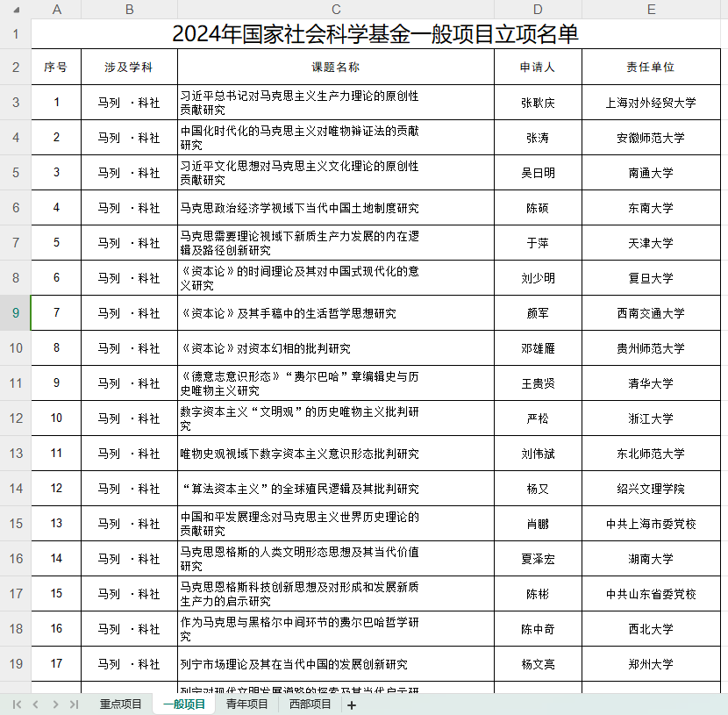This screenshot has height=715, width=728.
Task: Select the active 一般项目 sheet tab
Action: [x=183, y=704]
